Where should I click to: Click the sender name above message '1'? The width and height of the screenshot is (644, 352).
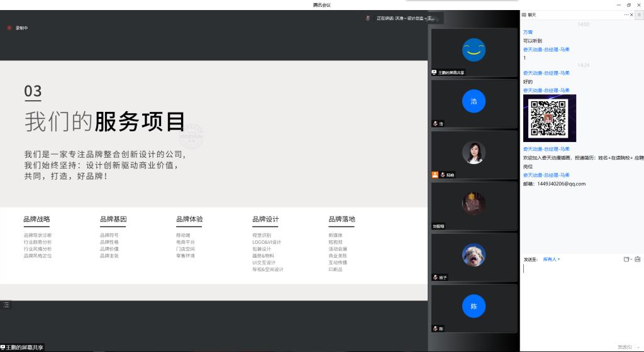point(547,49)
